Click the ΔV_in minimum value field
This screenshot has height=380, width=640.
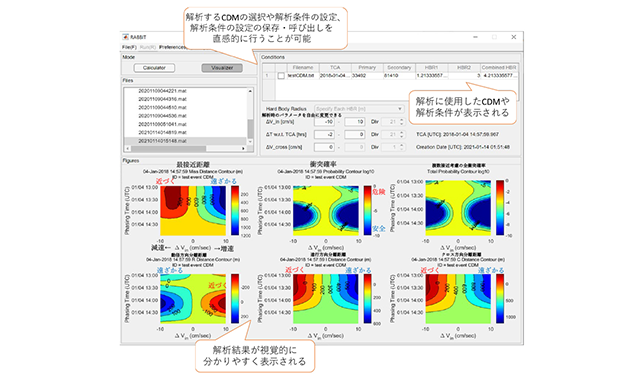coord(324,122)
